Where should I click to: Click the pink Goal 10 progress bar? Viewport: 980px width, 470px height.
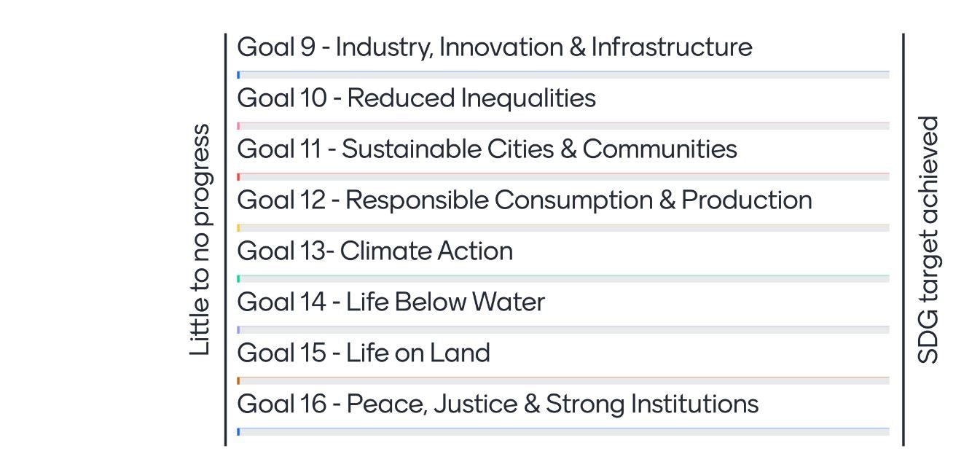tap(563, 126)
